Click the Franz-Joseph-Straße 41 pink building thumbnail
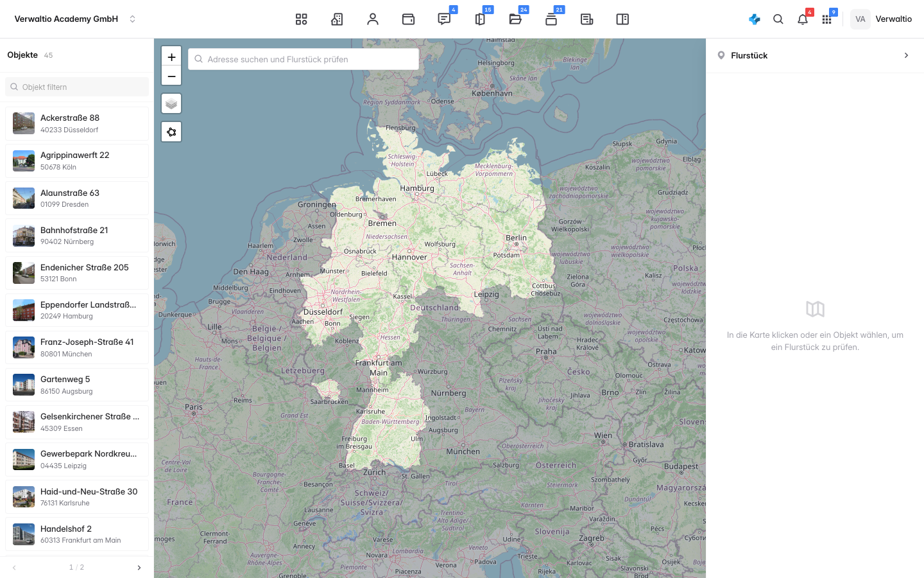Image resolution: width=924 pixels, height=578 pixels. (24, 347)
